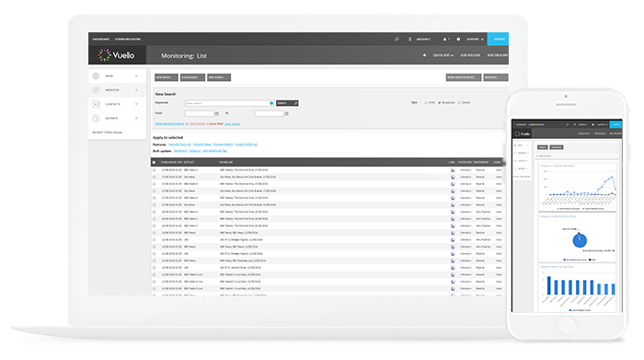Expand the Main sidebar chevron

136,76
